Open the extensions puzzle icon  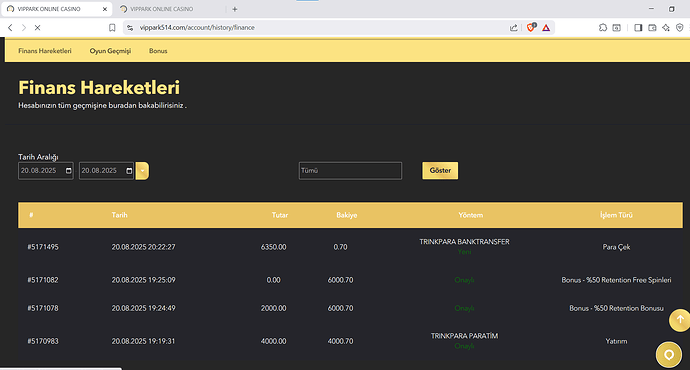pyautogui.click(x=603, y=28)
